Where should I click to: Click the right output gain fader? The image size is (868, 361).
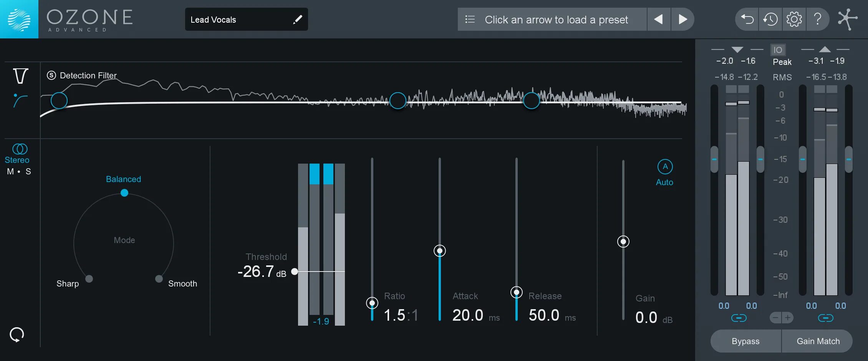848,159
